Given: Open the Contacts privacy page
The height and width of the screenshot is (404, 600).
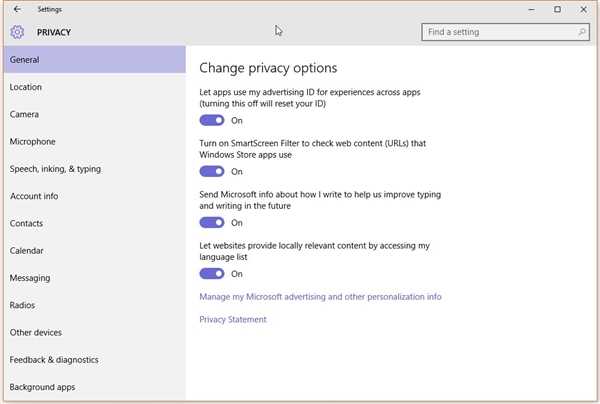Looking at the screenshot, I should (x=26, y=223).
